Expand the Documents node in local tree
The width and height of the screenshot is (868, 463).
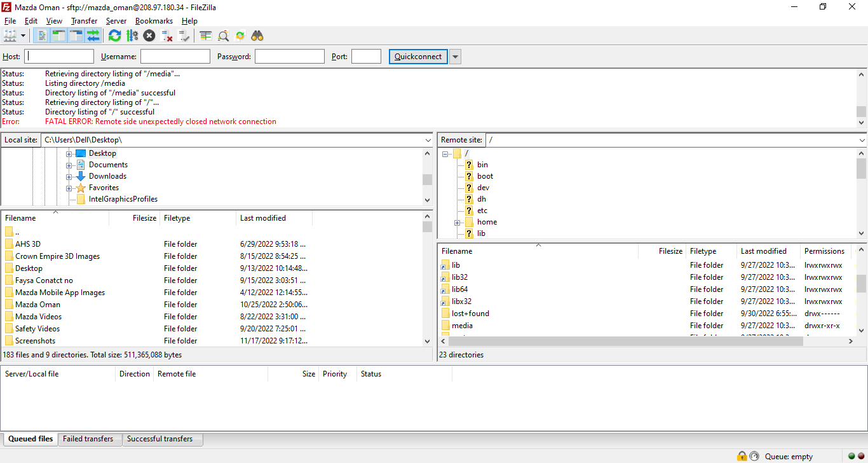(x=69, y=165)
